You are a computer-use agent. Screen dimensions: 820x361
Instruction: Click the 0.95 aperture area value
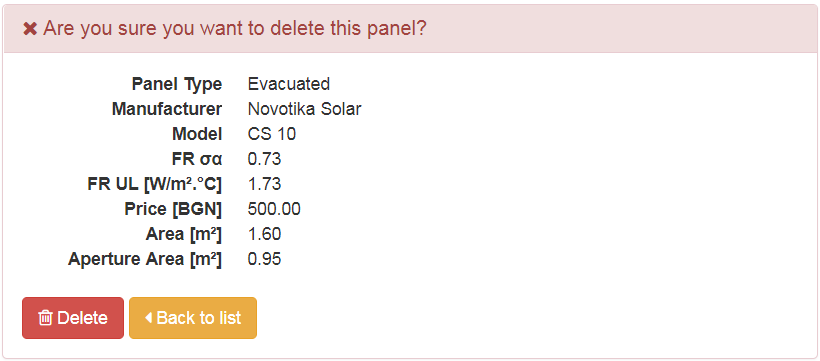point(265,259)
